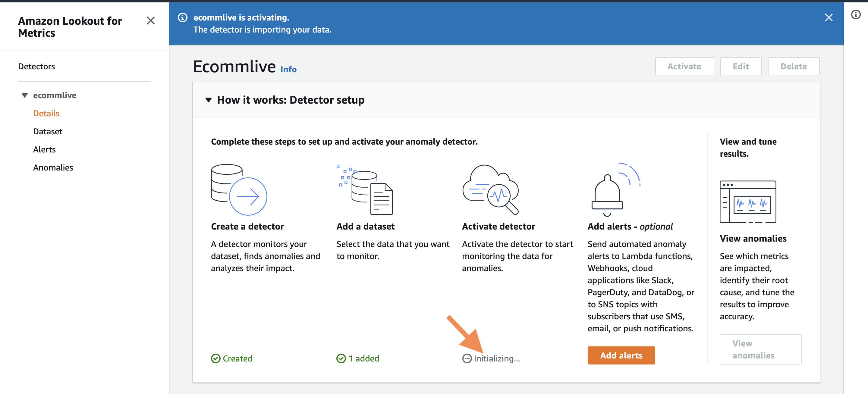Click the info icon in the activating banner
Viewport: 868px width, 394px height.
[183, 17]
